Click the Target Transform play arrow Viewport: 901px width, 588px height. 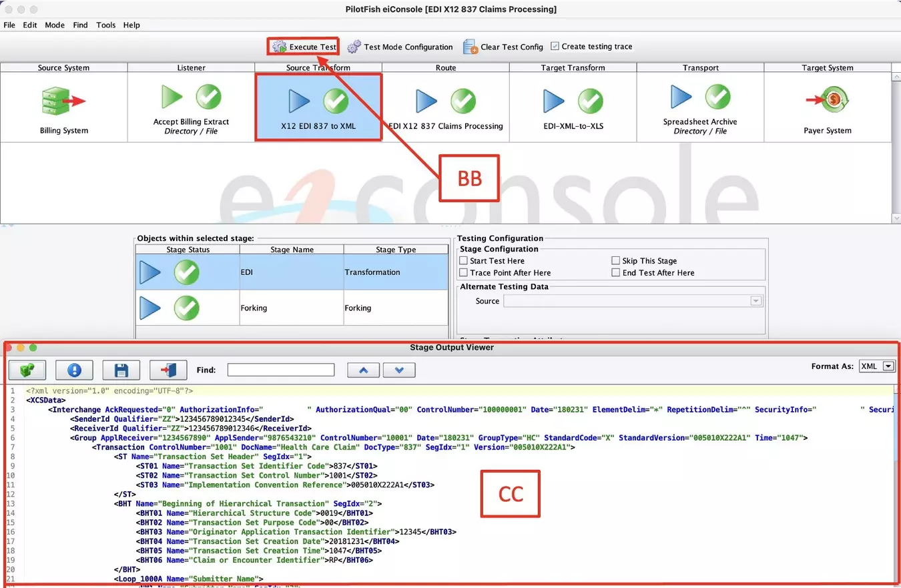[x=554, y=101]
